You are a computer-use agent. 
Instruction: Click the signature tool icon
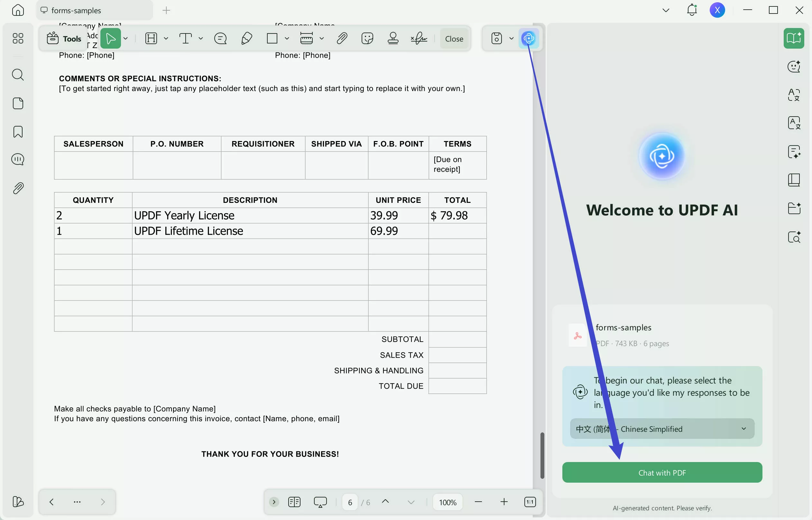point(419,39)
